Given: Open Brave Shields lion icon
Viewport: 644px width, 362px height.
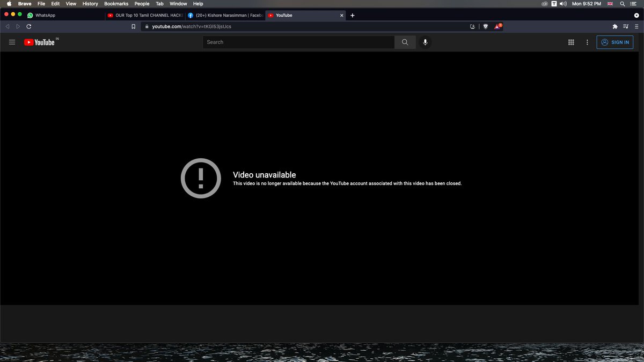Looking at the screenshot, I should [486, 26].
